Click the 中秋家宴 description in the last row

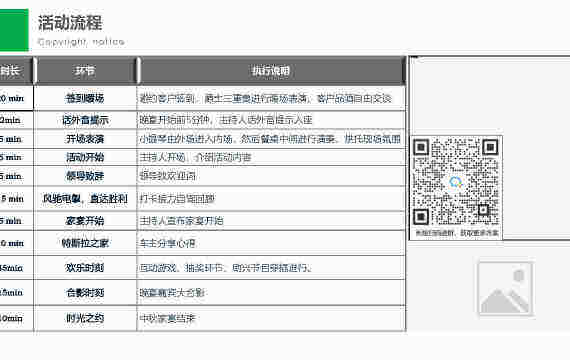(x=271, y=318)
